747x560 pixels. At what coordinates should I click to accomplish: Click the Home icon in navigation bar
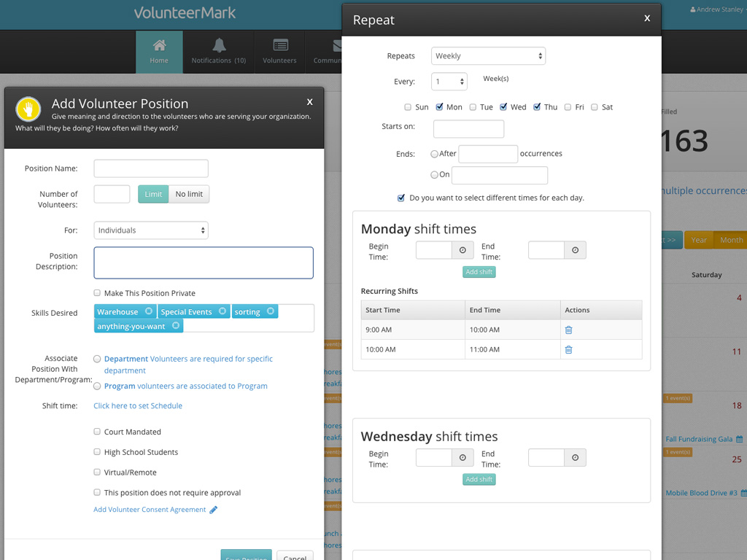click(x=159, y=45)
